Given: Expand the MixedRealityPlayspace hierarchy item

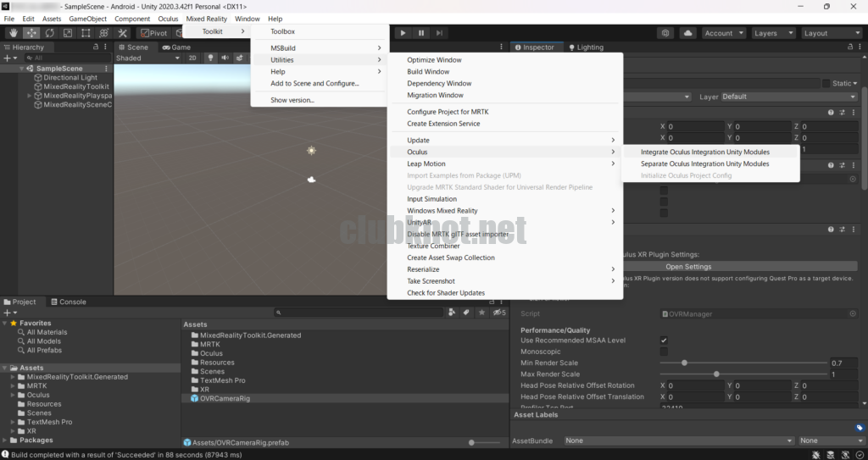Looking at the screenshot, I should point(30,96).
